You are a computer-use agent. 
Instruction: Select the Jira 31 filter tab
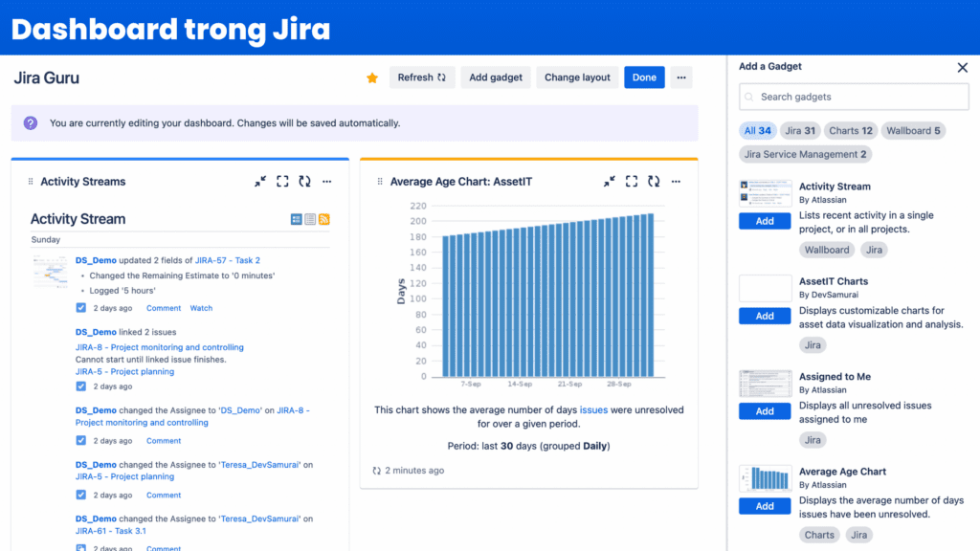(800, 130)
